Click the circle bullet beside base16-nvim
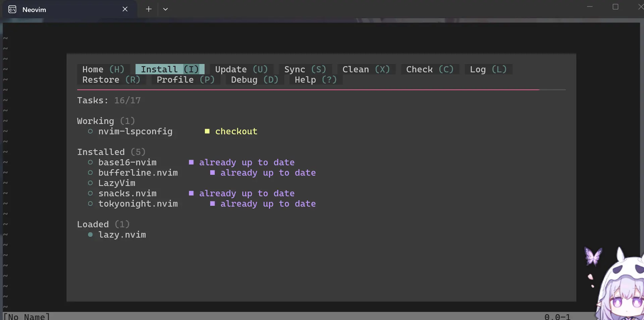This screenshot has height=320, width=644. pyautogui.click(x=90, y=163)
